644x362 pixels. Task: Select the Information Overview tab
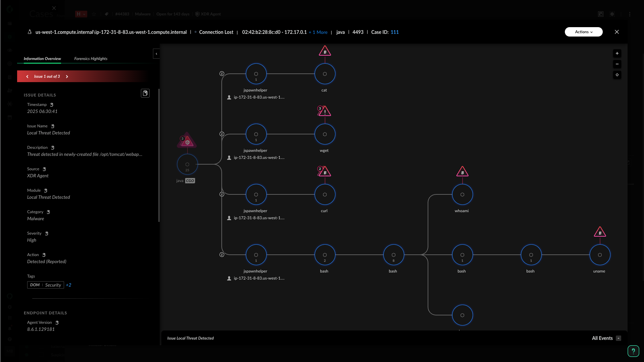click(42, 59)
